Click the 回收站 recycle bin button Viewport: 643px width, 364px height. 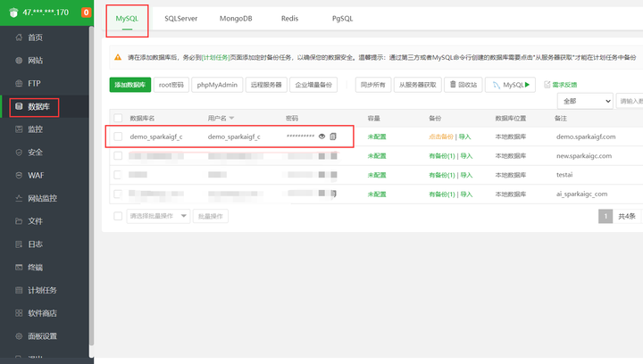tap(463, 85)
